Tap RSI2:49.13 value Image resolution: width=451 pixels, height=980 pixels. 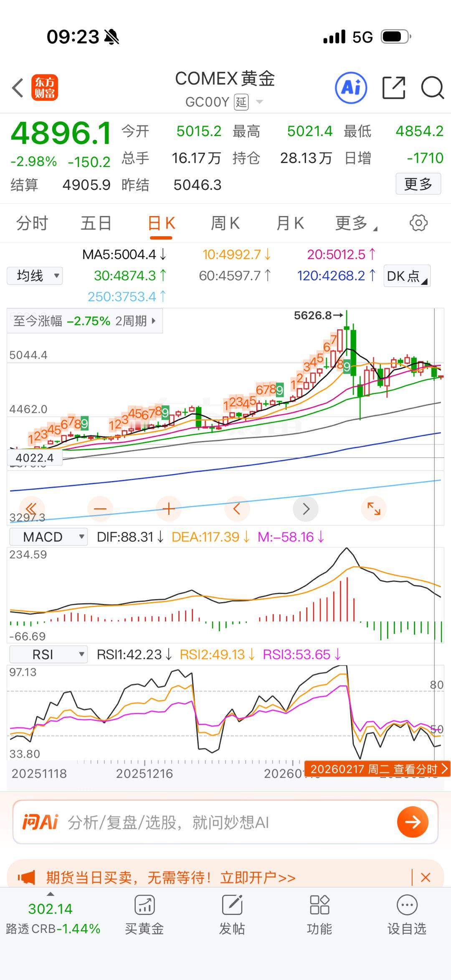click(217, 654)
